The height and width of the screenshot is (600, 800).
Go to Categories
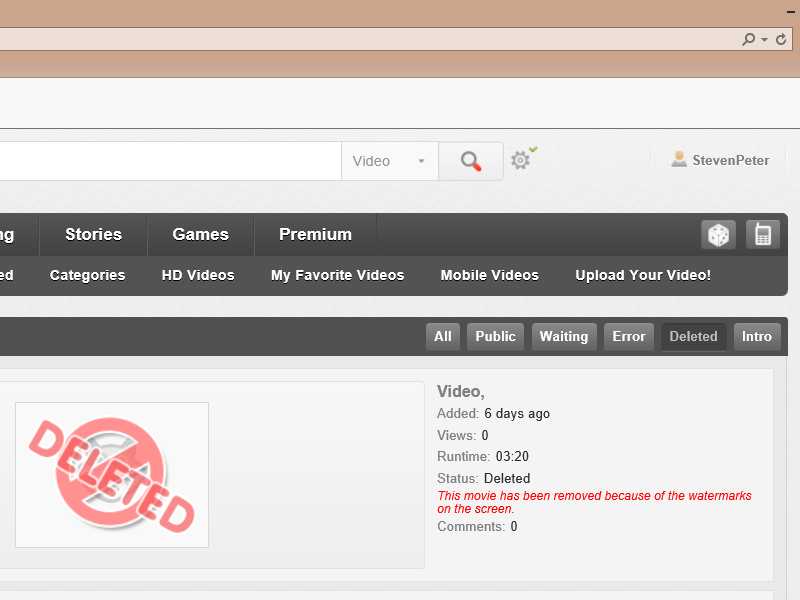click(x=87, y=275)
